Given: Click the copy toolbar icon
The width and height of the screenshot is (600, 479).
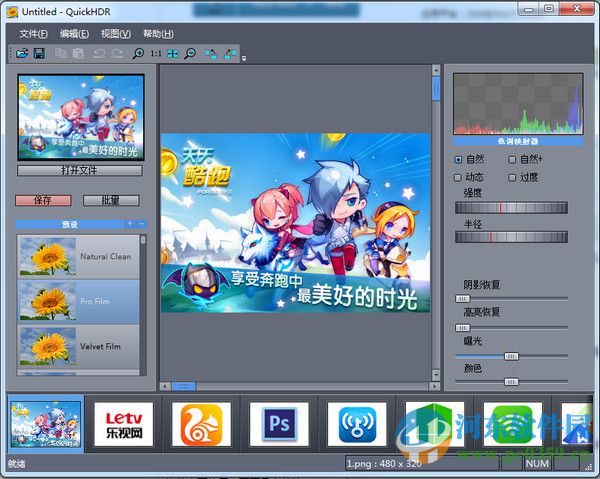Looking at the screenshot, I should click(x=61, y=54).
